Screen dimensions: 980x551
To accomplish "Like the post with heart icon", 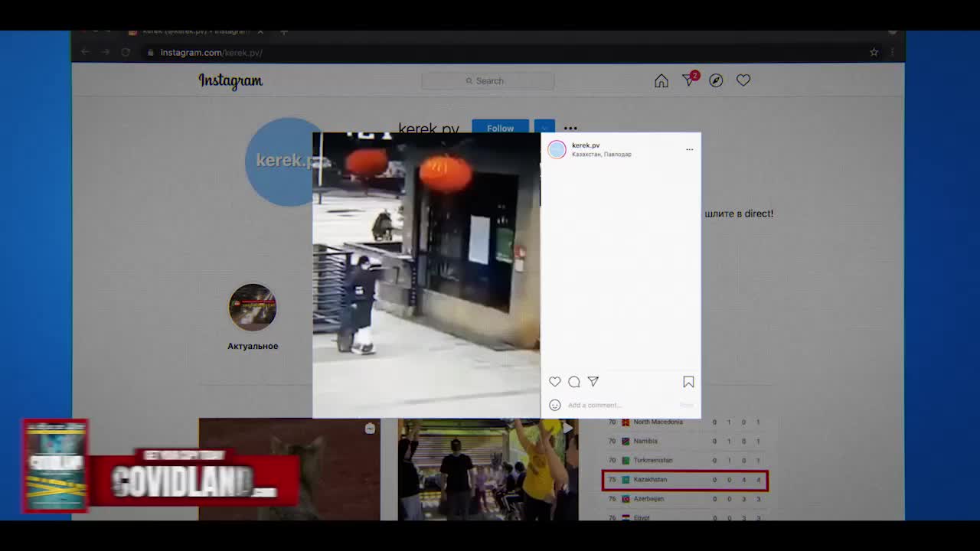I will pos(555,381).
